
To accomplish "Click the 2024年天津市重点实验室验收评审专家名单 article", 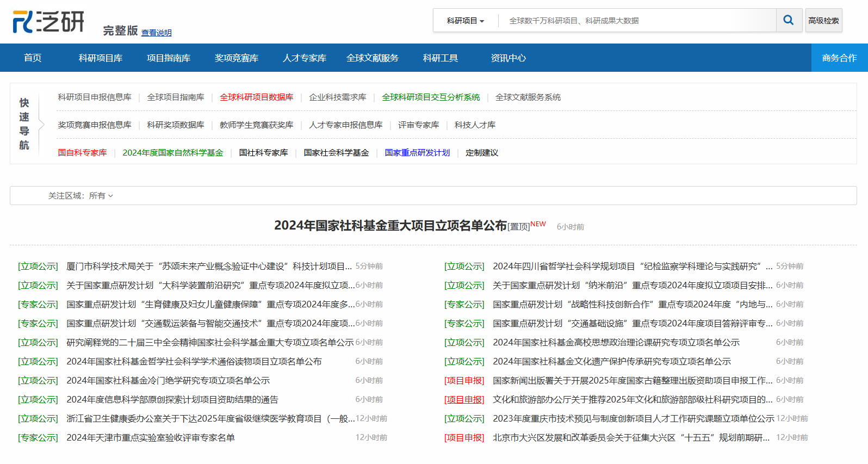I will tap(151, 437).
